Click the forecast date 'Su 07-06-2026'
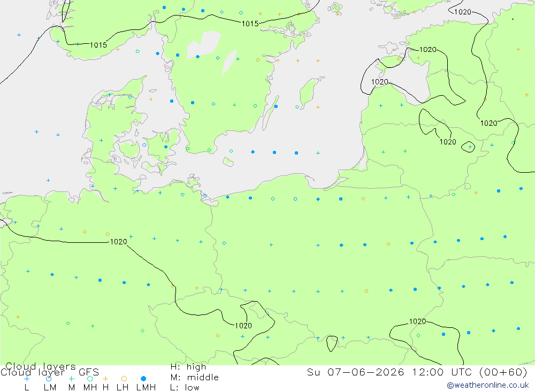 [356, 372]
